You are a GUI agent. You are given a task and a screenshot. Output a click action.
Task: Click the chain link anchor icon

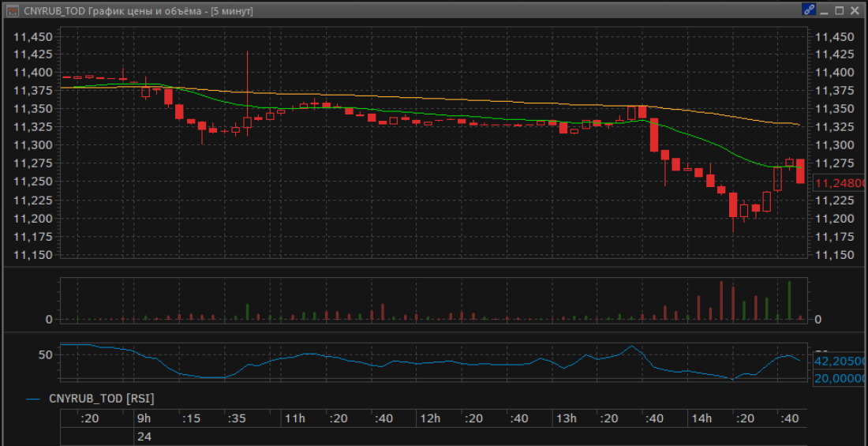point(809,10)
